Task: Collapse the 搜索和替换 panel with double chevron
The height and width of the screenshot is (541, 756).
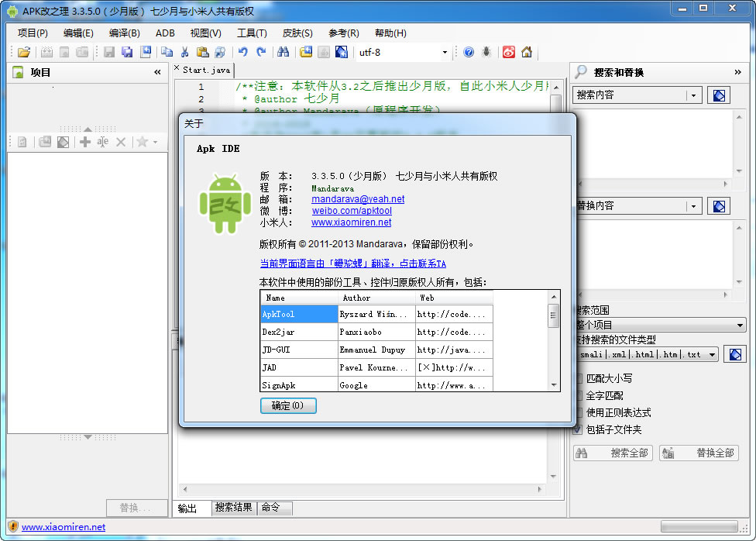Action: tap(737, 72)
